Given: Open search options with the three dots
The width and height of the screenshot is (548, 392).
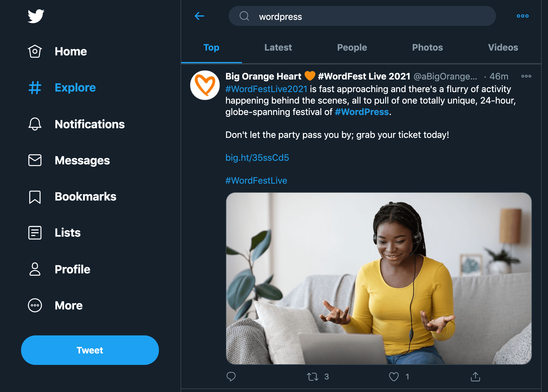Looking at the screenshot, I should [522, 16].
